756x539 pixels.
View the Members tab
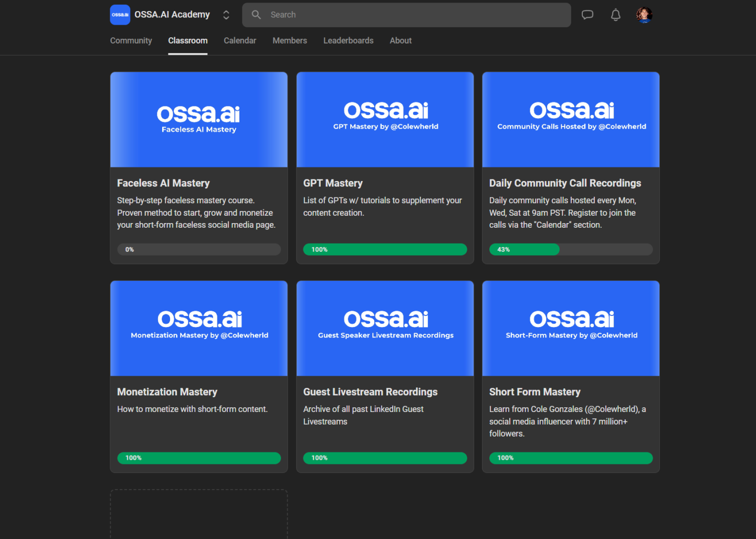coord(289,40)
